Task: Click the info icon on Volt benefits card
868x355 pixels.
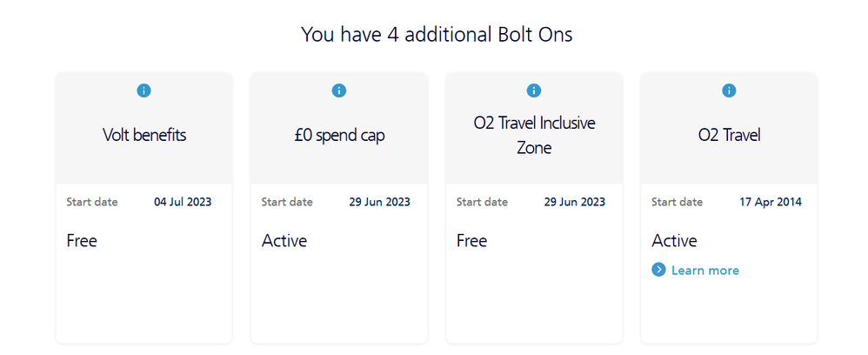Action: [x=144, y=90]
